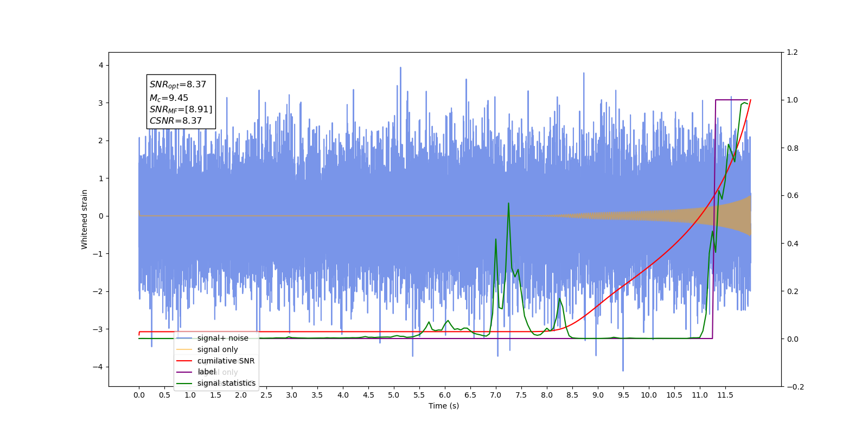
Task: Click the CSNR=8.37 annotation text
Action: [175, 121]
